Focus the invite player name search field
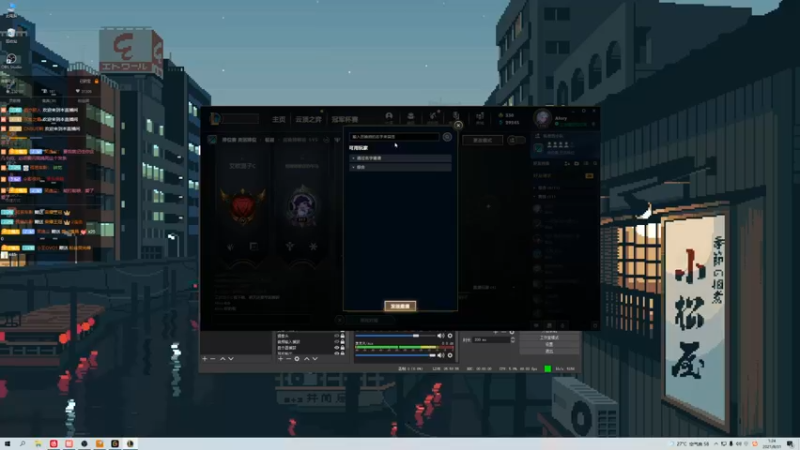This screenshot has height=450, width=800. [393, 137]
